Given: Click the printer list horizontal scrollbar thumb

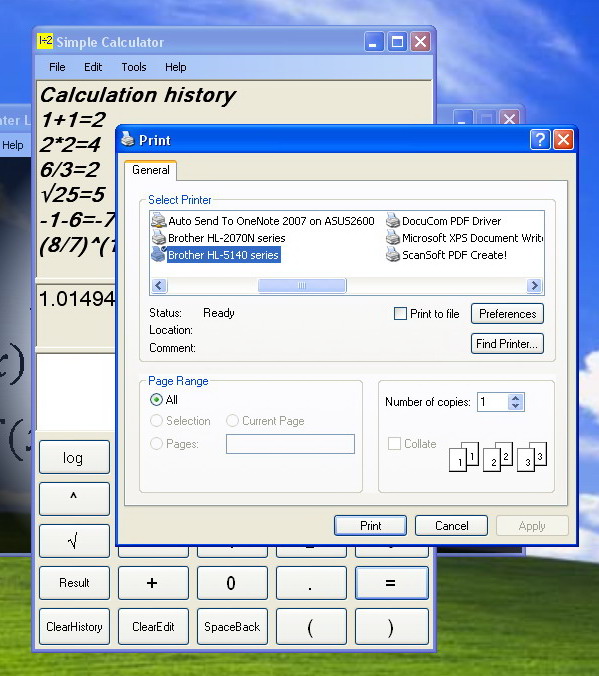Looking at the screenshot, I should [x=302, y=285].
